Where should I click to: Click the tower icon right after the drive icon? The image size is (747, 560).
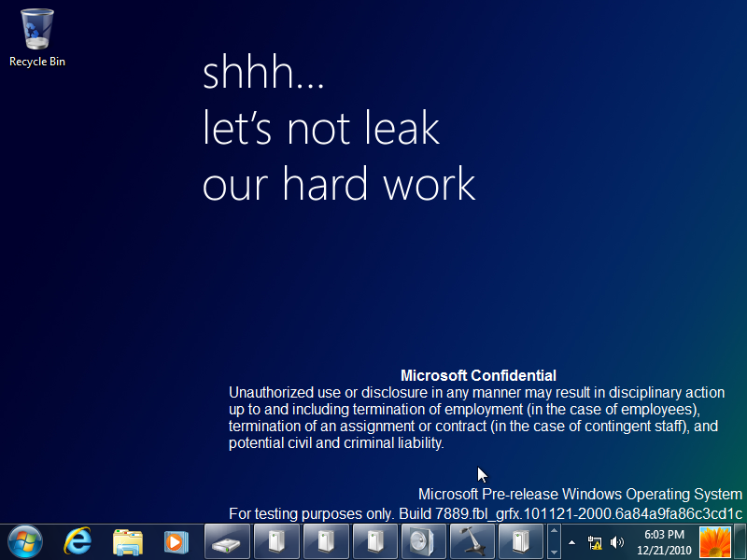276,542
